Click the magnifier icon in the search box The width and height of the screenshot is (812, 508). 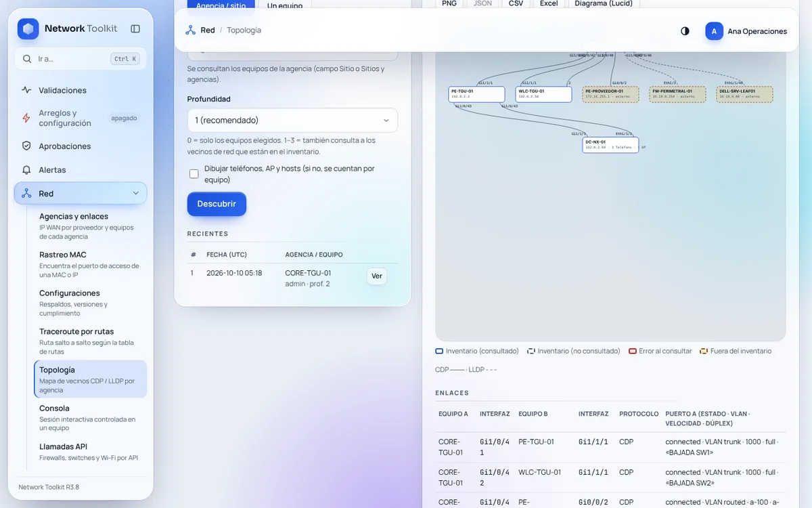click(27, 59)
